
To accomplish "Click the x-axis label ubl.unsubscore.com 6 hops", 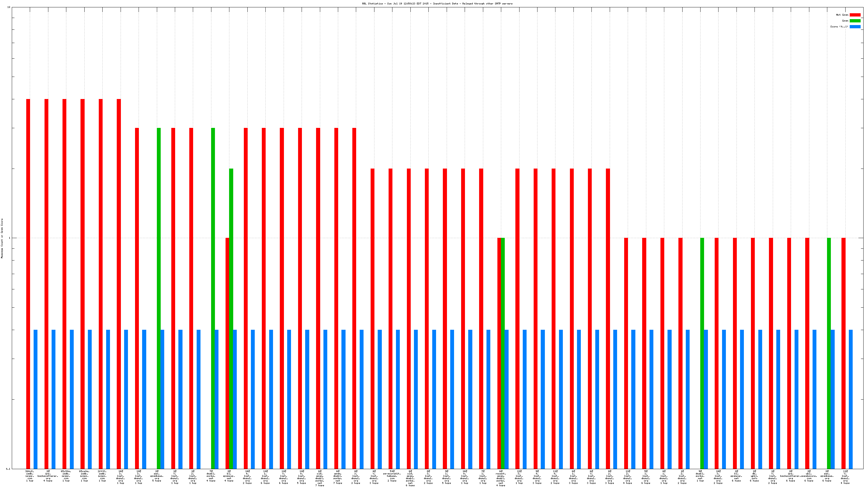I will pyautogui.click(x=809, y=476).
